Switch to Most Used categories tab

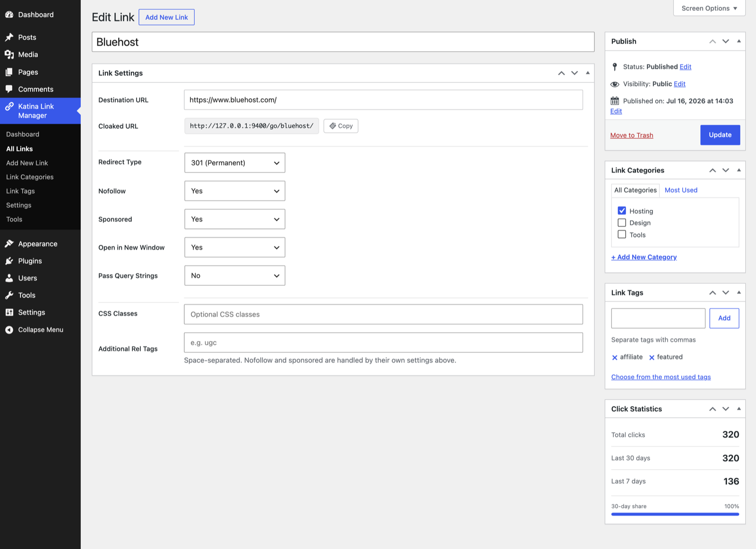pyautogui.click(x=681, y=190)
